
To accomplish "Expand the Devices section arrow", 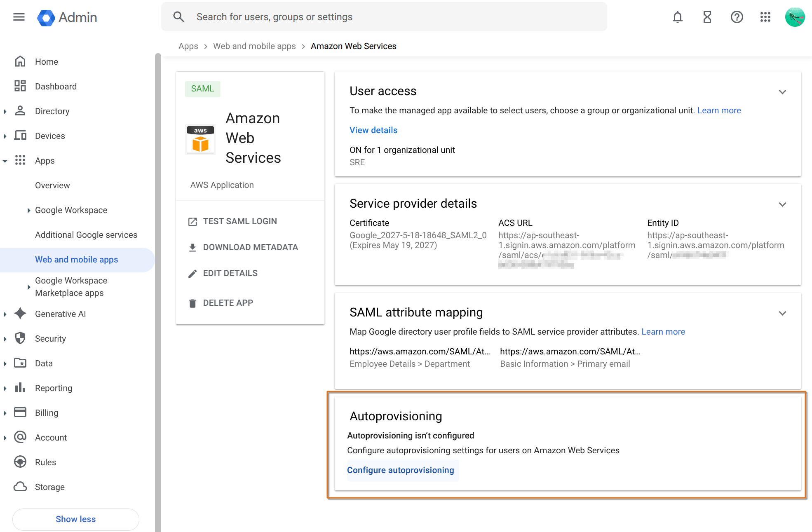I will pyautogui.click(x=5, y=136).
